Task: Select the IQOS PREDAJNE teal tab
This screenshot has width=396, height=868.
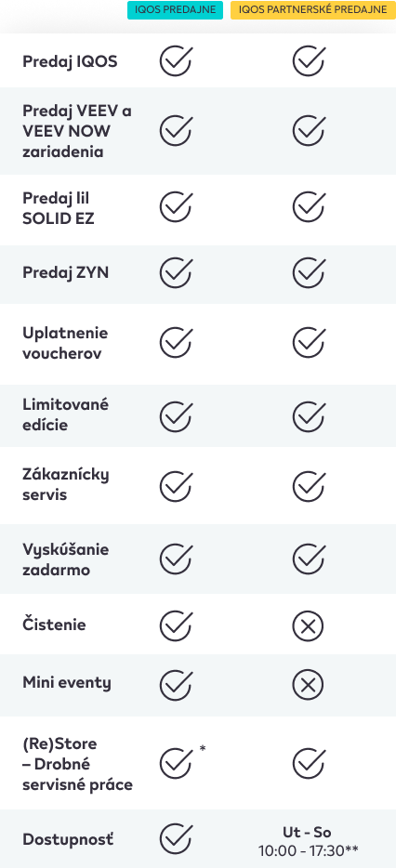Action: 175,10
